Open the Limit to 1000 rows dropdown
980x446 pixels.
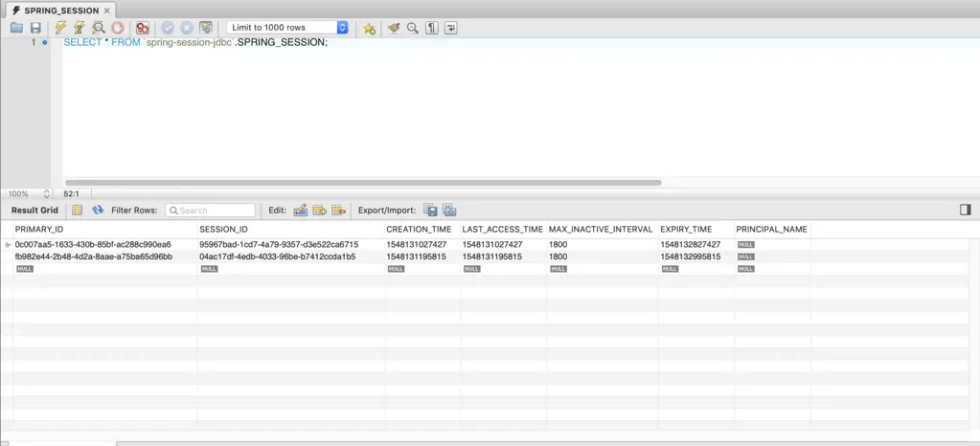(286, 28)
